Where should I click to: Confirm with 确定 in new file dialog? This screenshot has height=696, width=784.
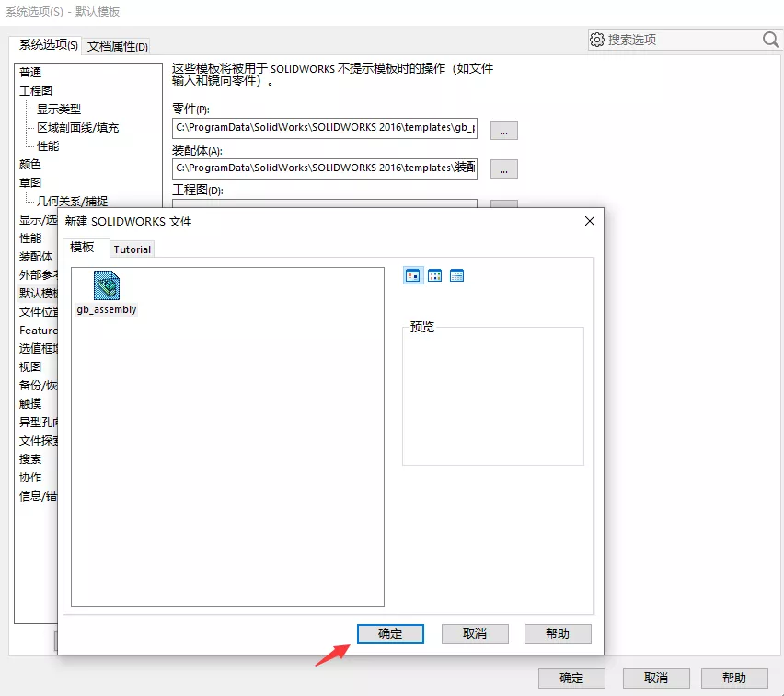pyautogui.click(x=390, y=633)
